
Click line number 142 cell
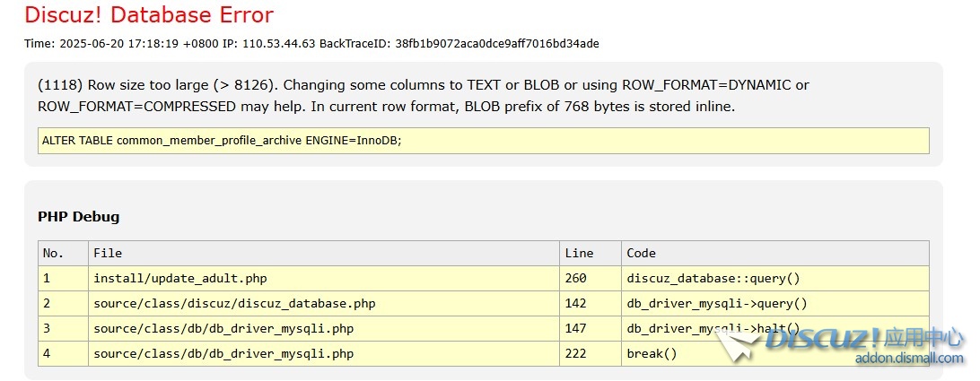click(x=591, y=304)
